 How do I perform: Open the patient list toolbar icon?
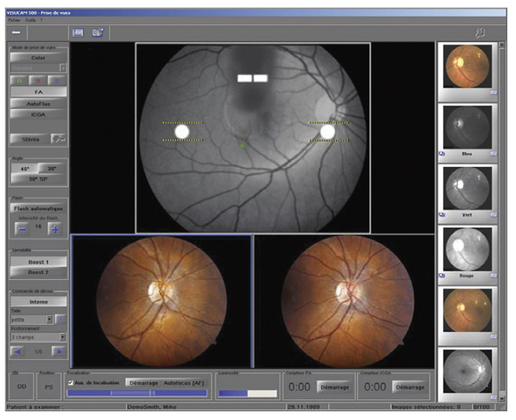78,33
